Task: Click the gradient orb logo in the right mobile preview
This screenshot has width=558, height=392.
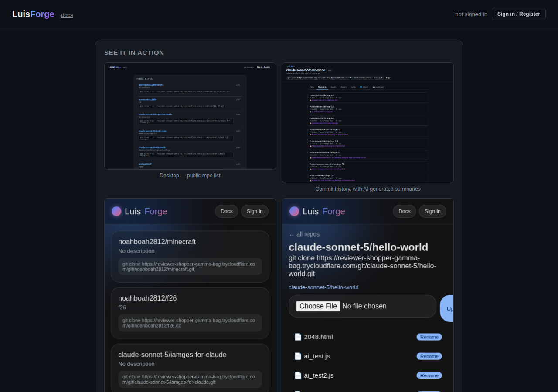Action: point(294,211)
